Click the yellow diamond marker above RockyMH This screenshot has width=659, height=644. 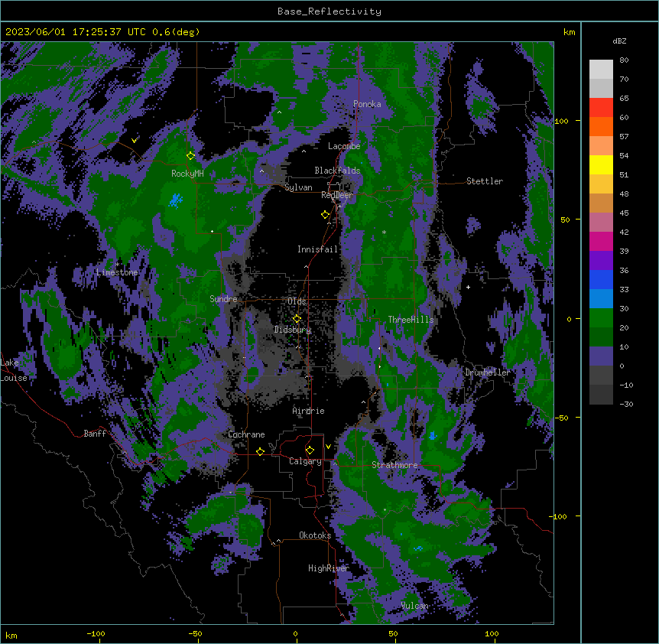point(190,156)
